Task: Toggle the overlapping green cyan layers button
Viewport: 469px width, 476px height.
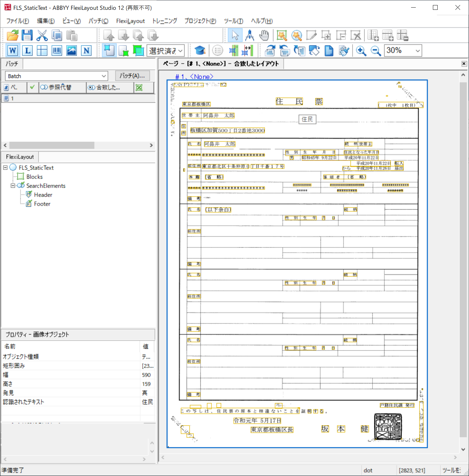Action: [138, 50]
